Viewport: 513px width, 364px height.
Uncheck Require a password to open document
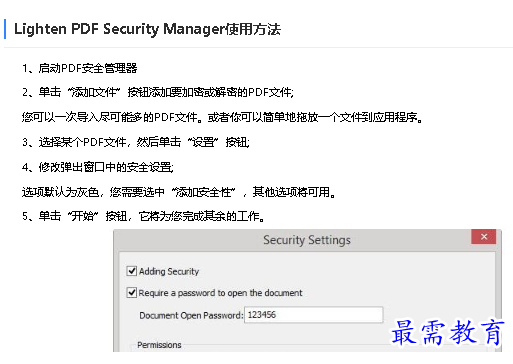pyautogui.click(x=132, y=292)
